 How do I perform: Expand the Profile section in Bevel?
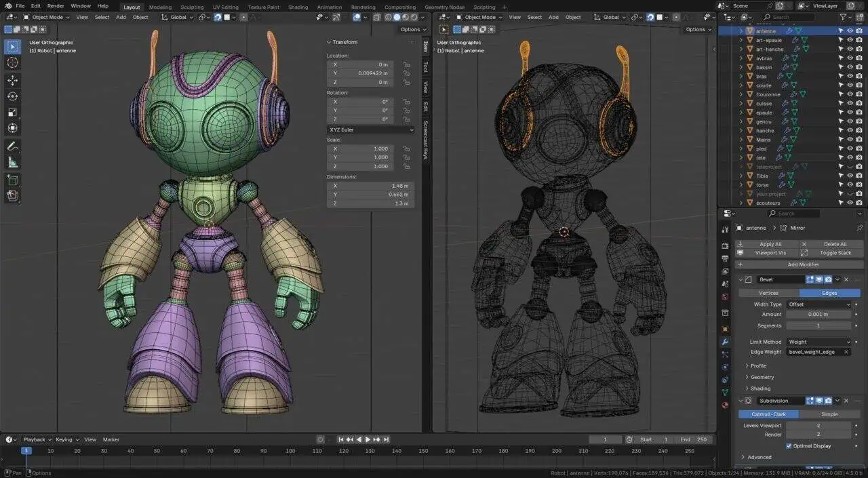click(x=758, y=366)
